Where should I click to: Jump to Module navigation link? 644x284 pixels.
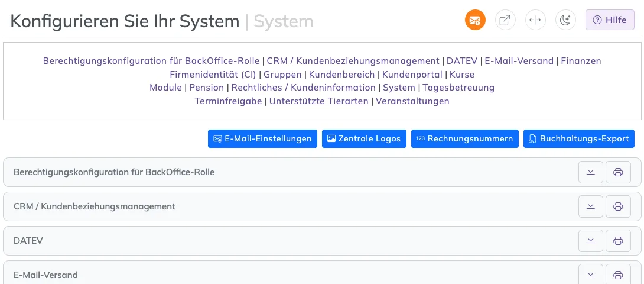click(x=165, y=87)
